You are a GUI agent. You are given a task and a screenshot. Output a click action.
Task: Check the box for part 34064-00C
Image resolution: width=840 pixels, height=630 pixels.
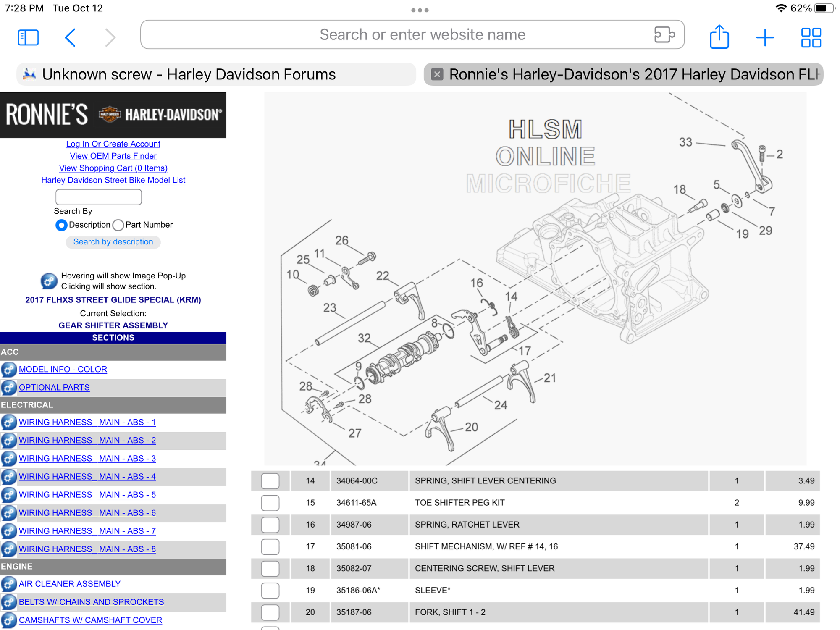coord(270,481)
